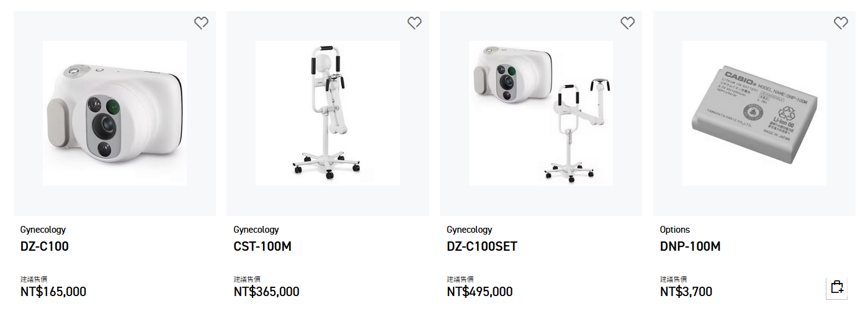The height and width of the screenshot is (319, 868).
Task: Select Gynecology label above CST-100M
Action: [256, 230]
